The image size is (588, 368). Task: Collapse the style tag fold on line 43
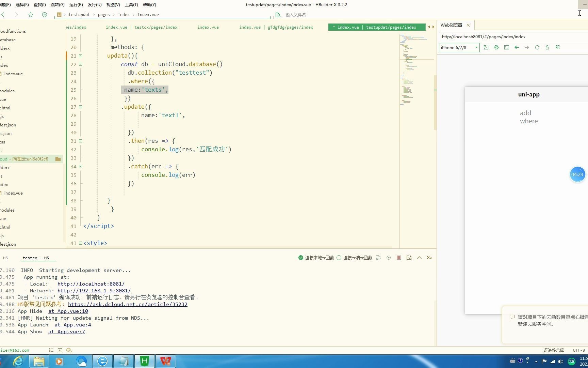81,243
